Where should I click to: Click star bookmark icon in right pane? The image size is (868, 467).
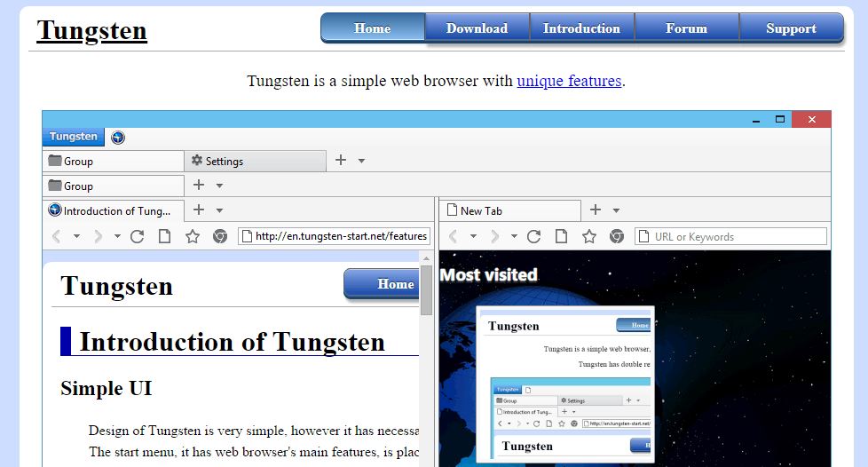pos(589,236)
